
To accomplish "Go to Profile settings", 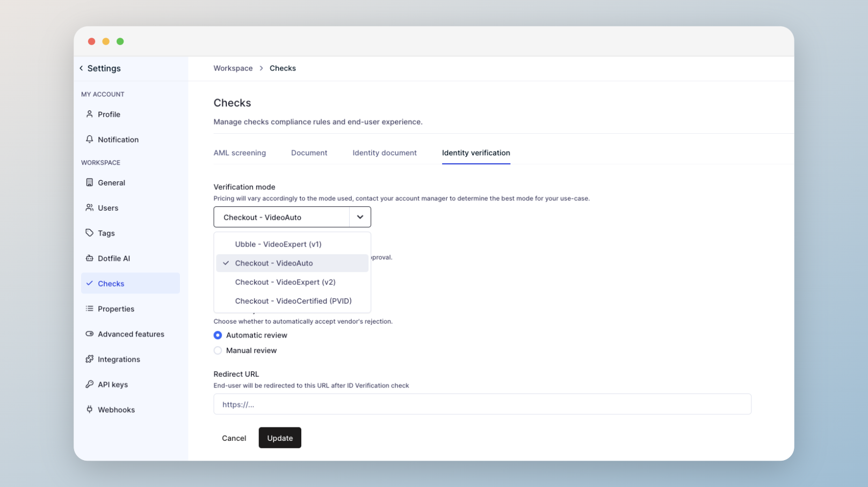I will click(x=131, y=114).
